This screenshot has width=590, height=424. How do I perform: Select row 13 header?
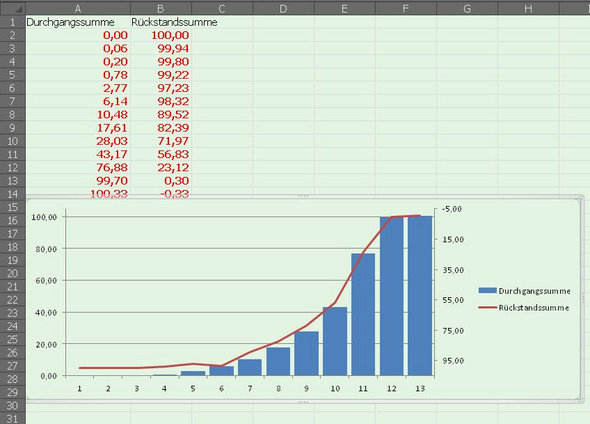(x=13, y=181)
